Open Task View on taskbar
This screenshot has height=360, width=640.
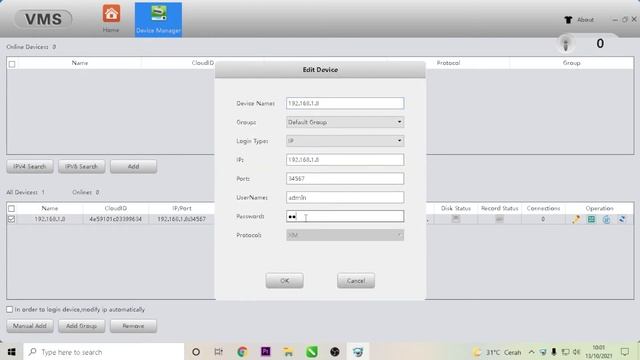pyautogui.click(x=219, y=352)
